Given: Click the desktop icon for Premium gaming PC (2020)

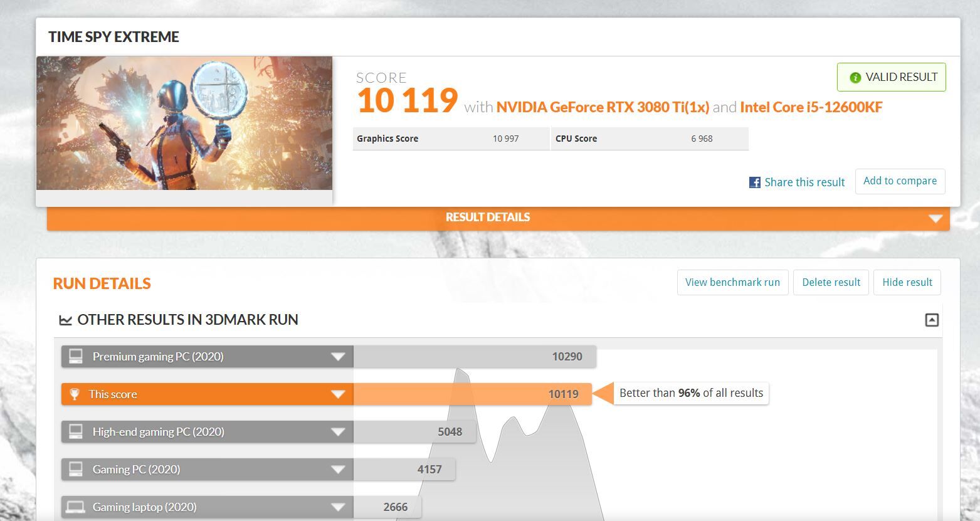Looking at the screenshot, I should pos(76,357).
